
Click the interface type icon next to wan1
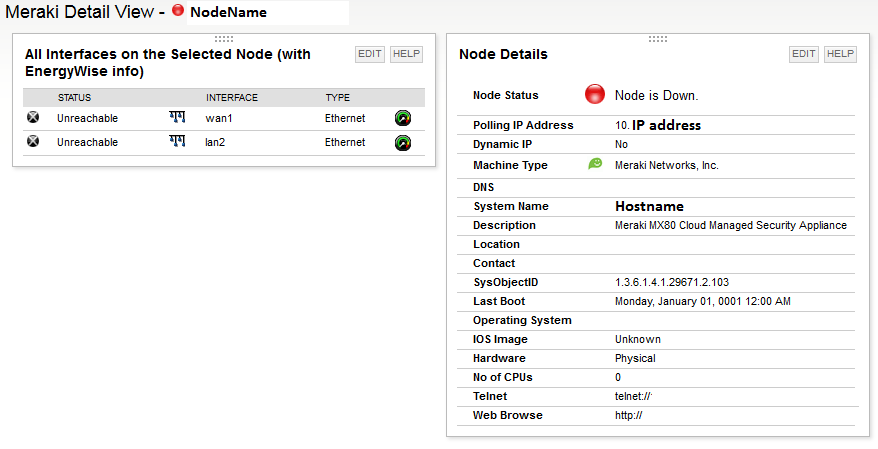click(177, 117)
